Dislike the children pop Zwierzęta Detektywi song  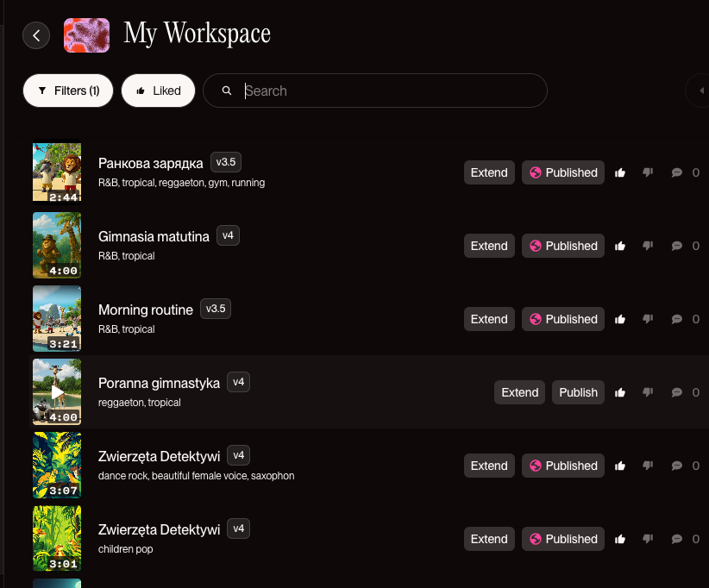click(x=648, y=539)
